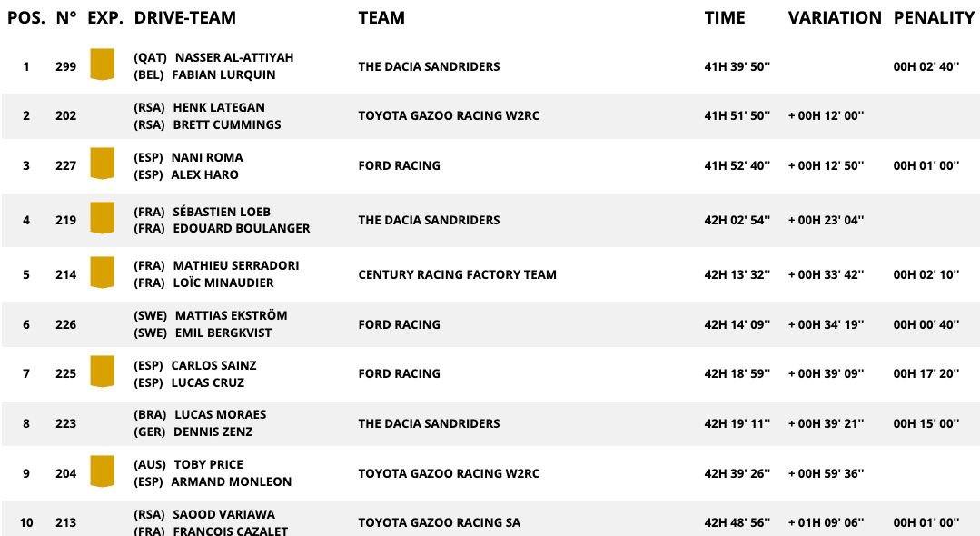Click the TIME column header

(x=725, y=17)
